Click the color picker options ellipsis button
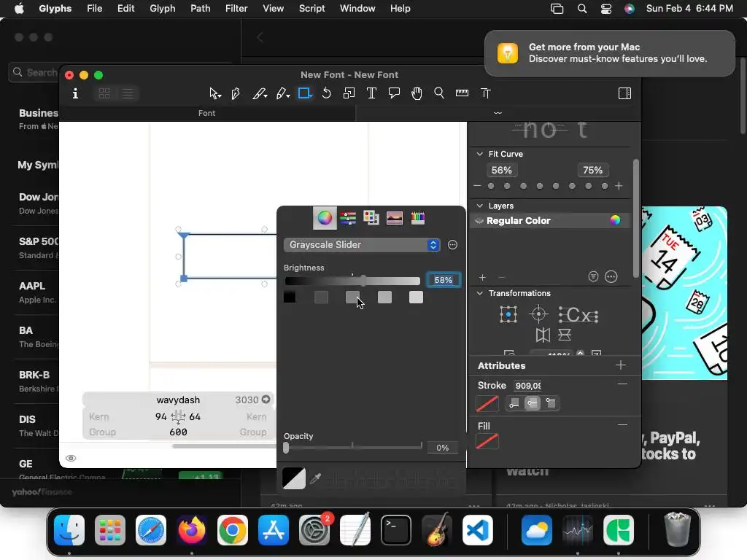Image resolution: width=747 pixels, height=560 pixels. pyautogui.click(x=452, y=245)
